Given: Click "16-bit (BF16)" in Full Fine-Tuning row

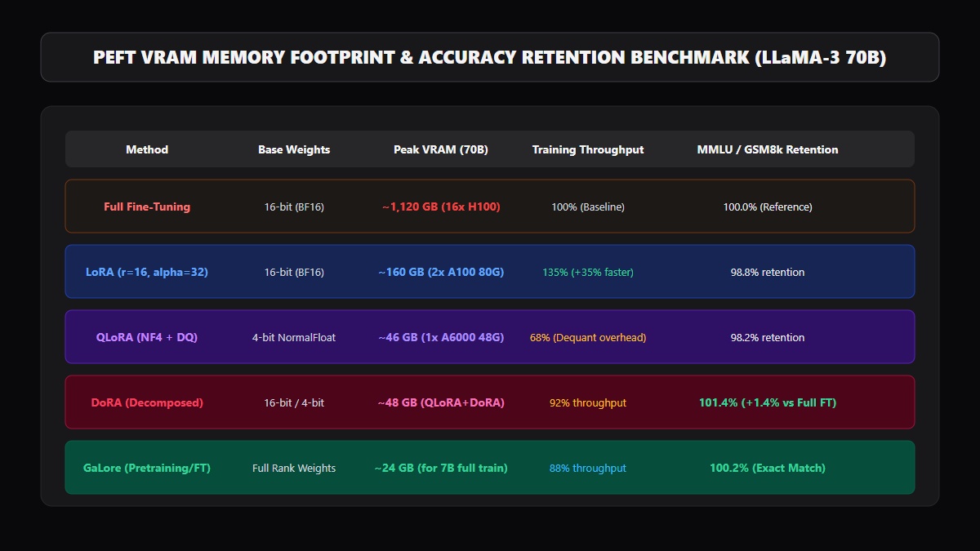Looking at the screenshot, I should (294, 207).
